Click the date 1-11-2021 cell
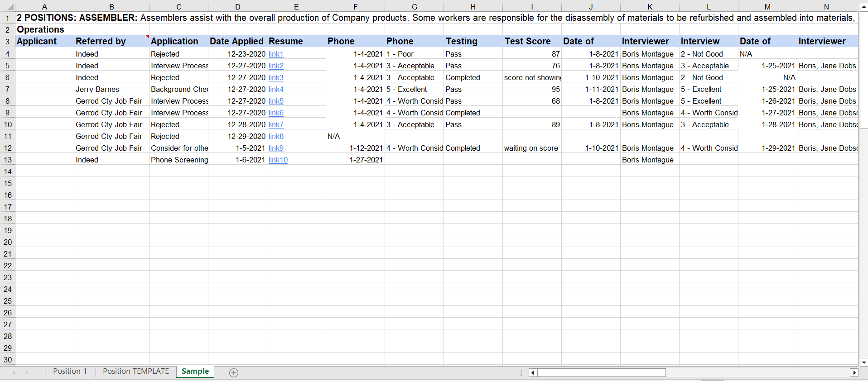Image resolution: width=868 pixels, height=381 pixels. coord(591,89)
